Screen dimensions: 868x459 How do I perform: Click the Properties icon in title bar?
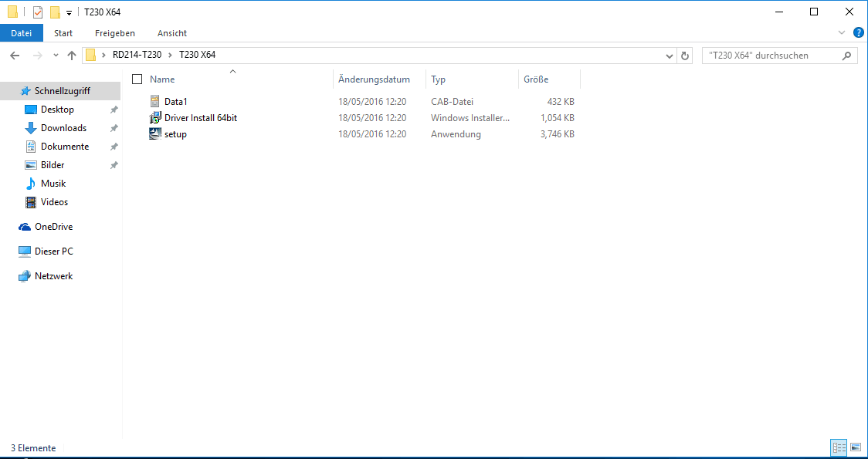coord(38,12)
